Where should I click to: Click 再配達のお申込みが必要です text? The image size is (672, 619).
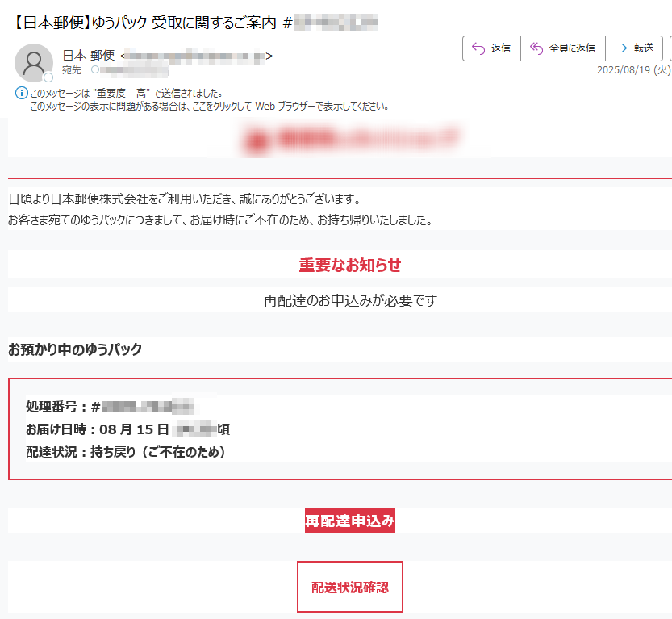pos(350,300)
